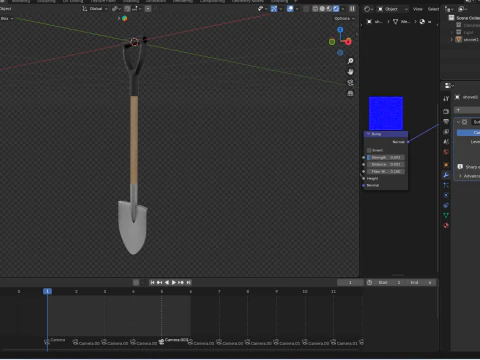Jump to the first frame of timeline
Screen dimensions: 480x360
[152, 282]
